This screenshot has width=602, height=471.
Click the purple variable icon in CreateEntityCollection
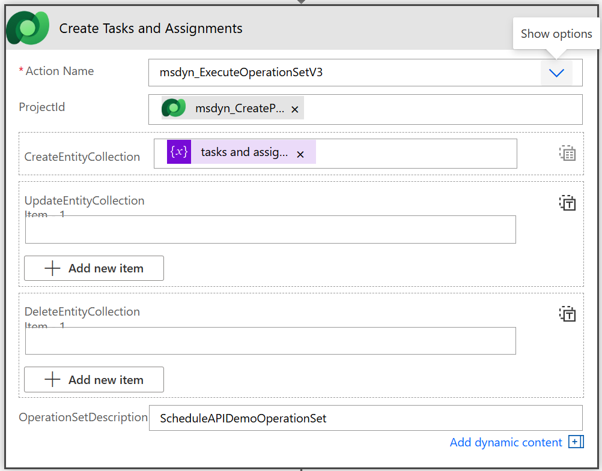(179, 152)
